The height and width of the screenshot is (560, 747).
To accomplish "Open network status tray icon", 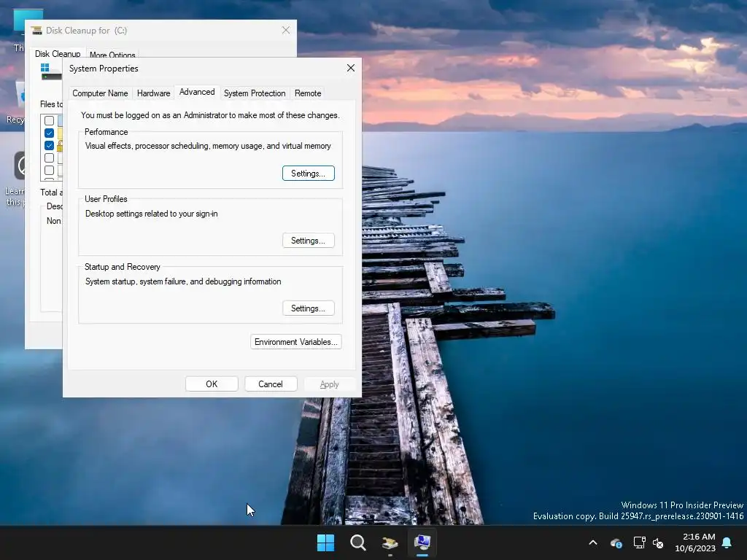I will pyautogui.click(x=639, y=542).
